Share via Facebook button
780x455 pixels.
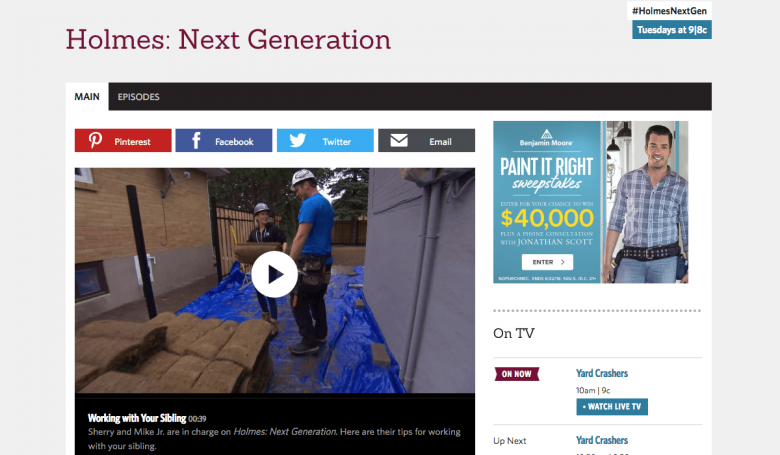point(224,141)
